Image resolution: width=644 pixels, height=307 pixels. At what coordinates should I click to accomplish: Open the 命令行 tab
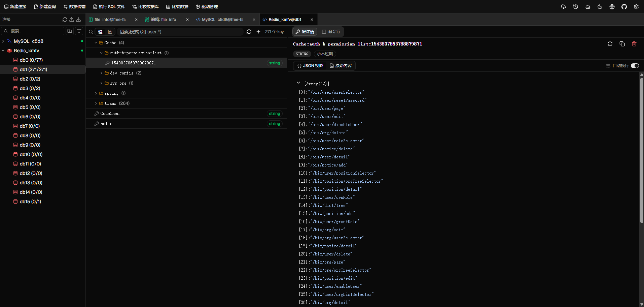[x=331, y=32]
